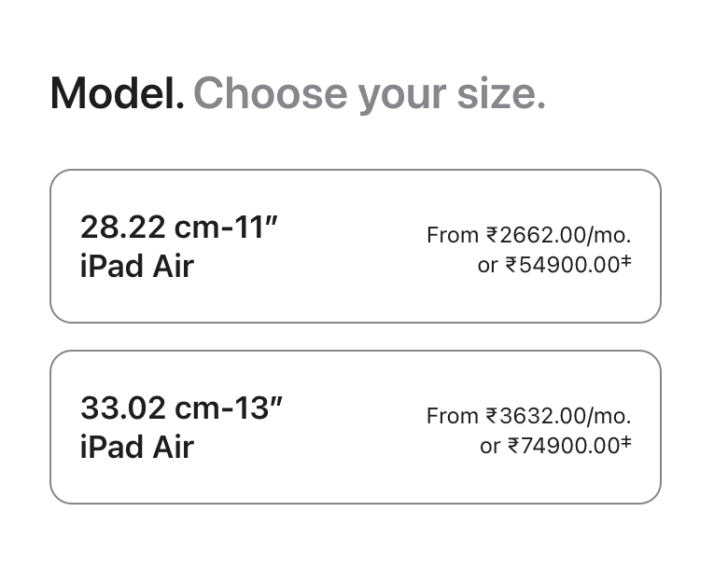
Task: Click the "Choose your size." heading text
Action: pyautogui.click(x=369, y=93)
